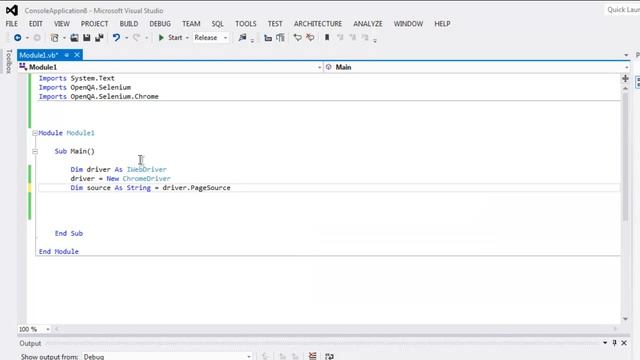Open the document tab list dropdown arrow
The width and height of the screenshot is (640, 360).
(x=626, y=55)
